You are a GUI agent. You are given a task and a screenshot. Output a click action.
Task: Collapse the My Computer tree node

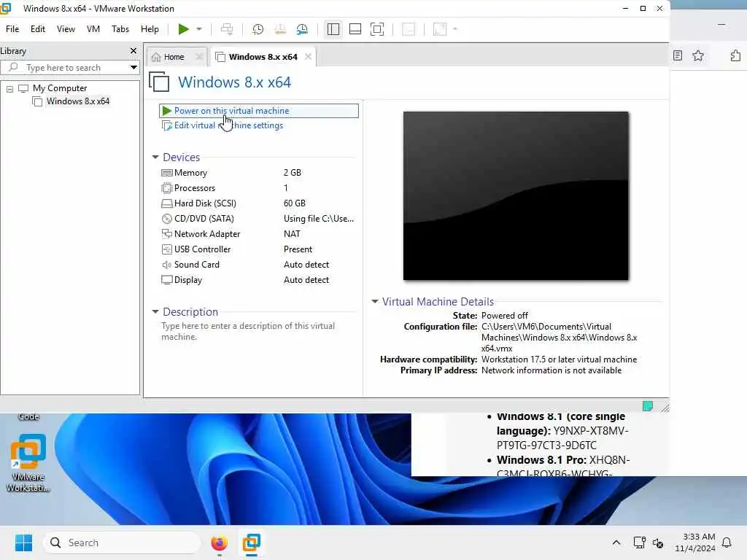pyautogui.click(x=9, y=88)
